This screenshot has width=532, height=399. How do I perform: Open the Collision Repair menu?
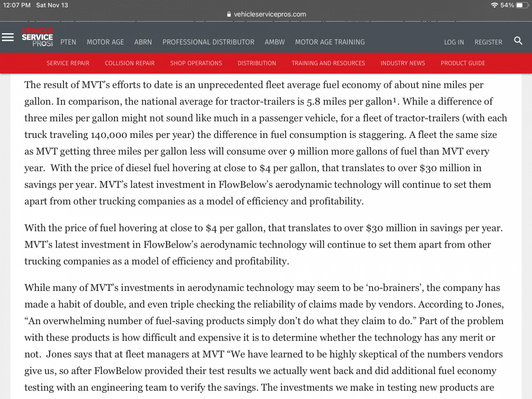[130, 63]
